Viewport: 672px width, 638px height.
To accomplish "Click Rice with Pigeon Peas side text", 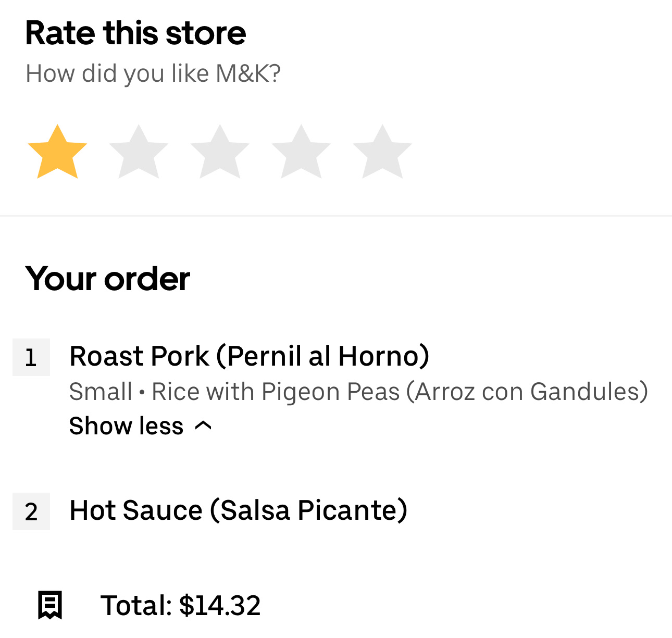I will coord(400,392).
